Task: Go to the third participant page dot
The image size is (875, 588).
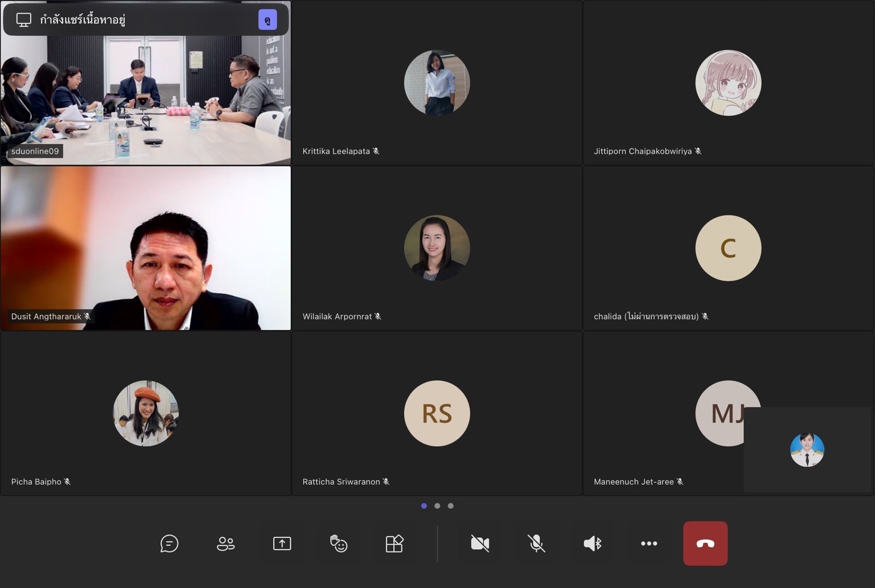Action: pyautogui.click(x=451, y=506)
